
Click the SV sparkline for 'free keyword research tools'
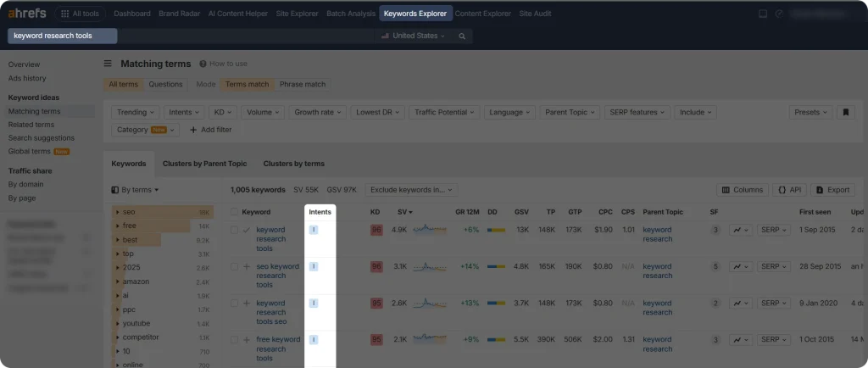(x=430, y=339)
